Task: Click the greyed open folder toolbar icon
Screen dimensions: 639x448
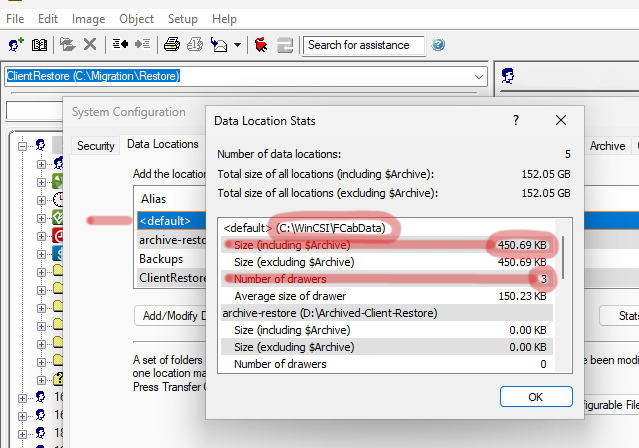Action: pyautogui.click(x=67, y=44)
